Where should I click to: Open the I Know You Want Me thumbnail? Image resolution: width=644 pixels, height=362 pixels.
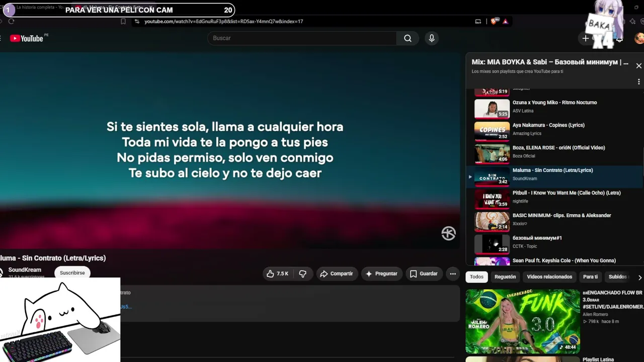[x=492, y=199]
